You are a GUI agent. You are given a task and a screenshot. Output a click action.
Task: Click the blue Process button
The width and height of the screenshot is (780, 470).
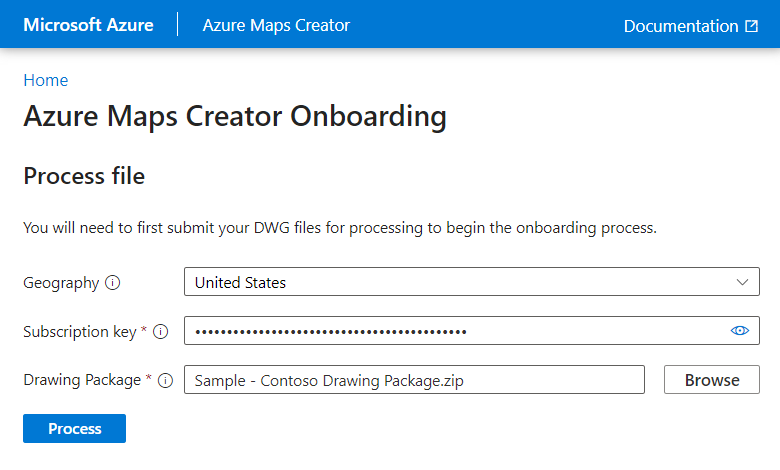tap(74, 428)
